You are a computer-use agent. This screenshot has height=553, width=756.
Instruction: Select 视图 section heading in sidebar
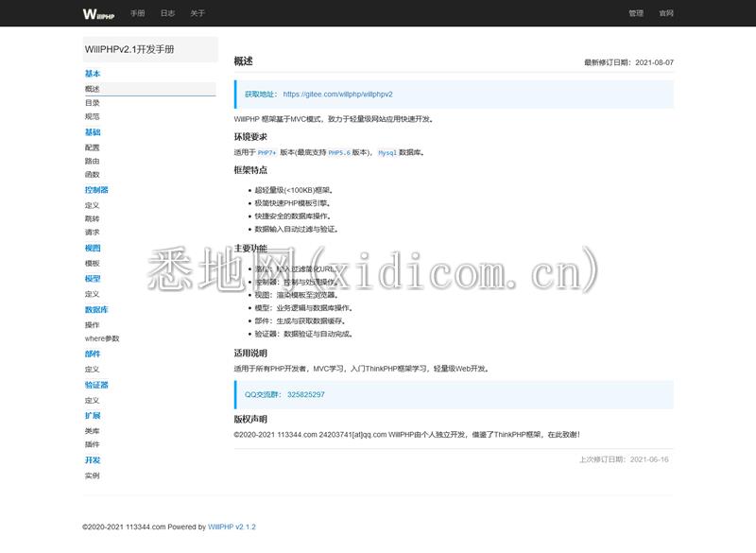click(93, 248)
